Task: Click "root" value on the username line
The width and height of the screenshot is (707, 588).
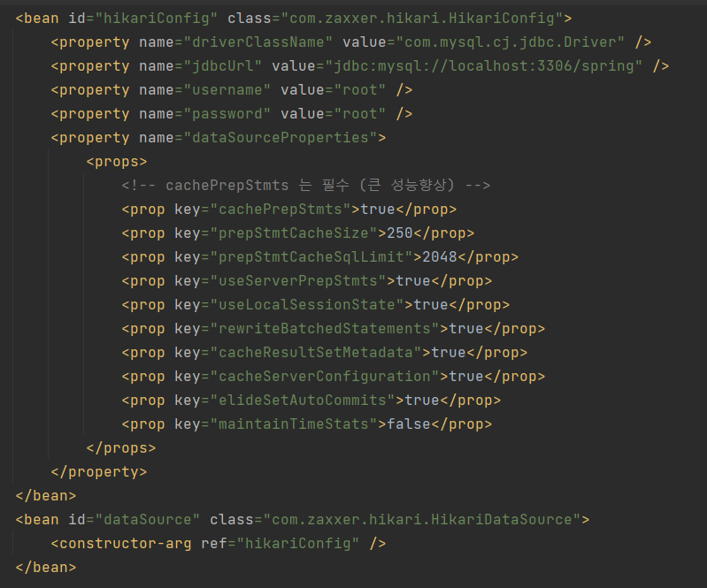Action: point(360,90)
